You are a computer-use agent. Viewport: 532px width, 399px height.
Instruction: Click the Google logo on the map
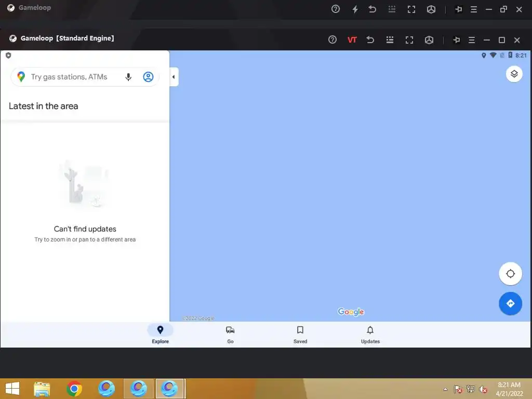point(351,312)
